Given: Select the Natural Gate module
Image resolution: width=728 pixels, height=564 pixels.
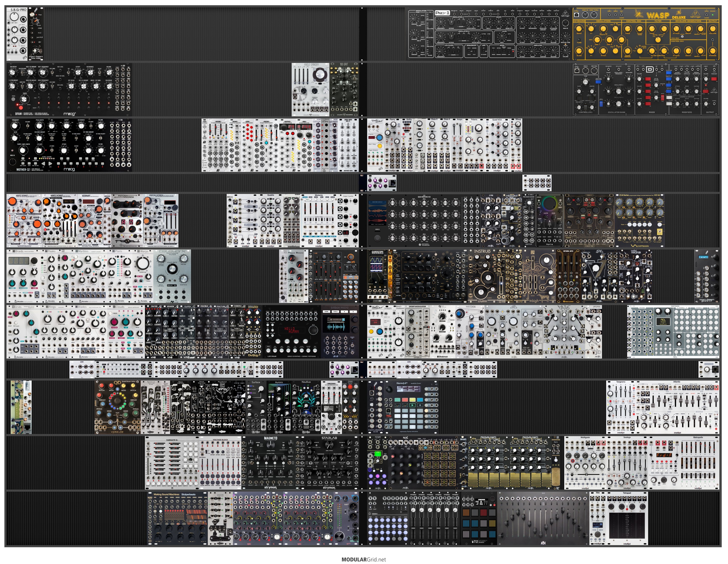Looking at the screenshot, I should coord(569,276).
